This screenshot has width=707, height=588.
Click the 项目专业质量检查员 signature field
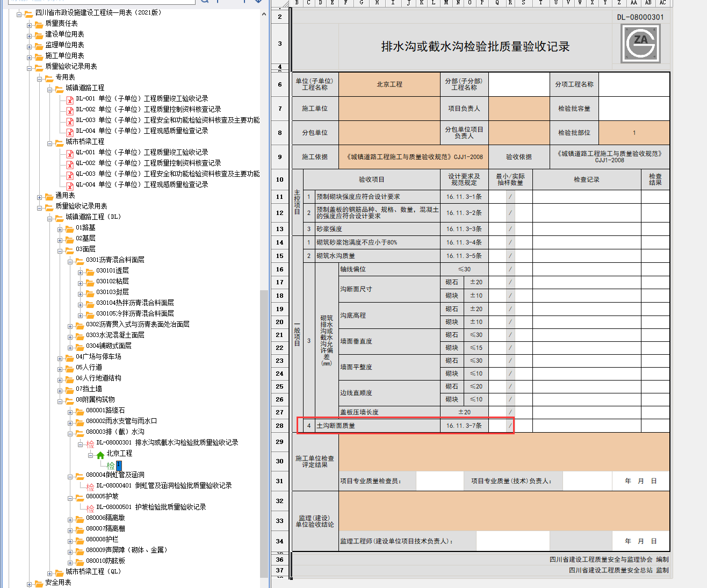[x=439, y=481]
